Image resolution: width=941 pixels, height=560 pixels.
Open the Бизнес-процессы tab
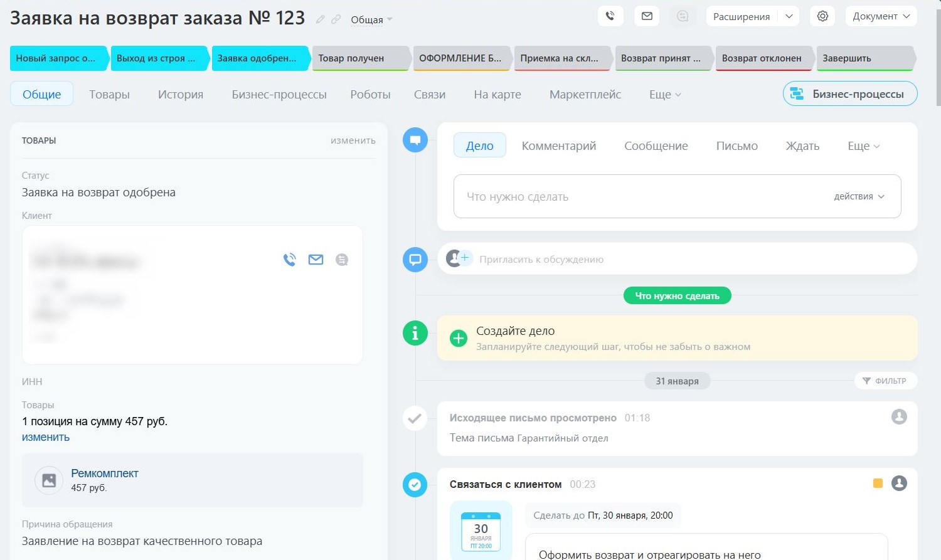279,95
